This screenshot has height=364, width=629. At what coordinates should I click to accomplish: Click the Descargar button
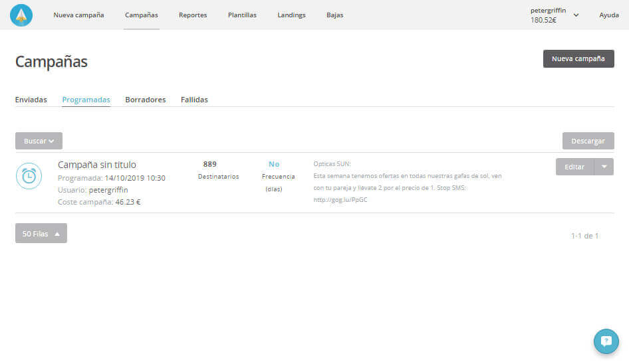point(588,141)
